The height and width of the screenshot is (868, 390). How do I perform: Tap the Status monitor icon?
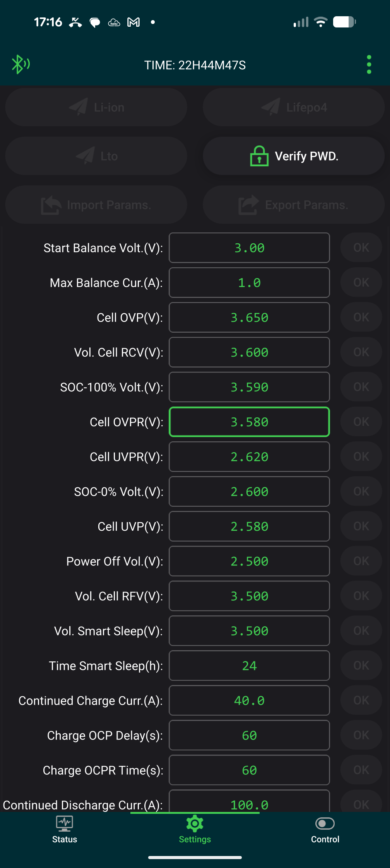[65, 824]
